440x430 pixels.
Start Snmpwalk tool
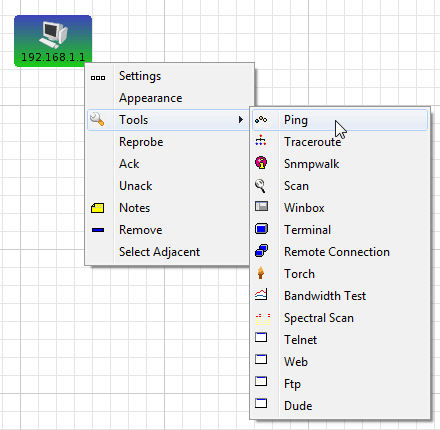[339, 164]
